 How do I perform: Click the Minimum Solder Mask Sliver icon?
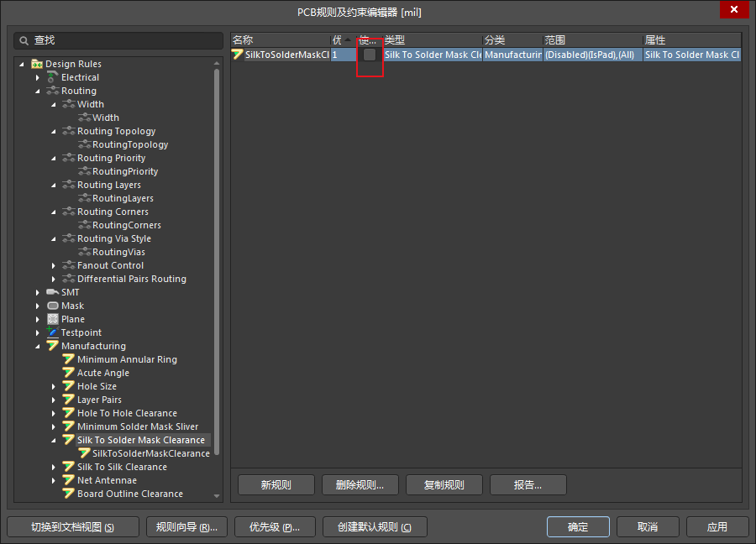69,426
